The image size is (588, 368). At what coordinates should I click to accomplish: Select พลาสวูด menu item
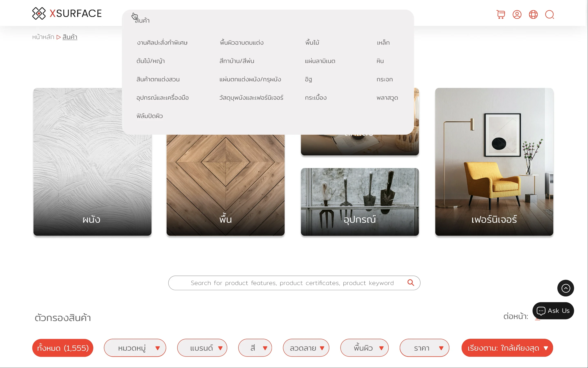pyautogui.click(x=387, y=98)
